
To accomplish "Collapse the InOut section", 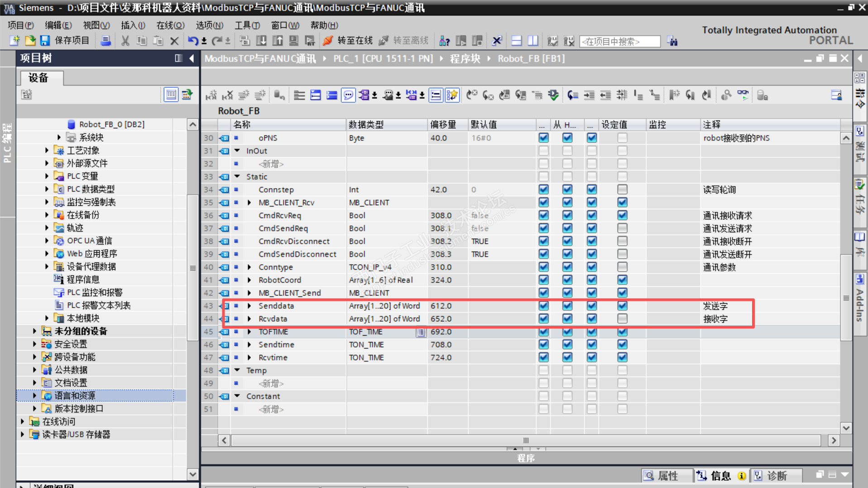I will 237,150.
